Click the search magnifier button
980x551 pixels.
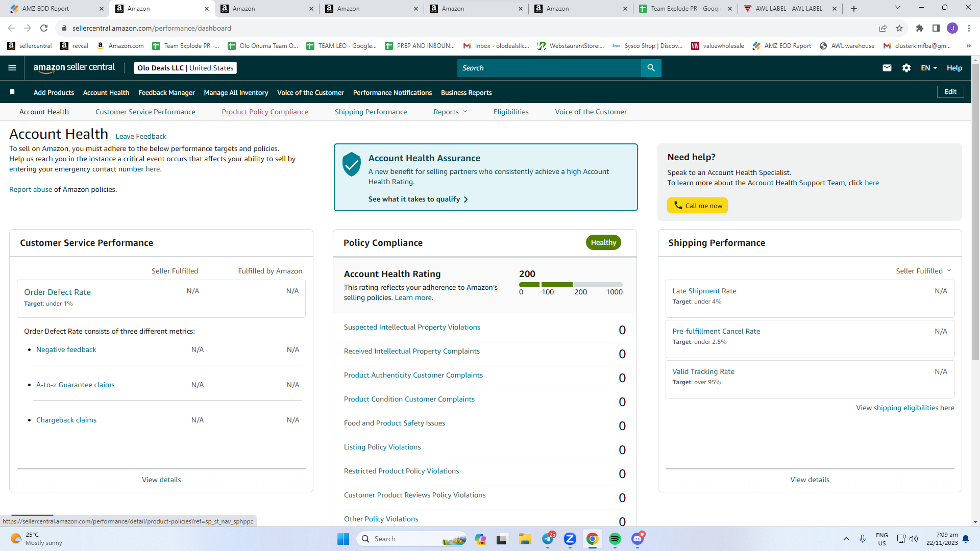651,68
